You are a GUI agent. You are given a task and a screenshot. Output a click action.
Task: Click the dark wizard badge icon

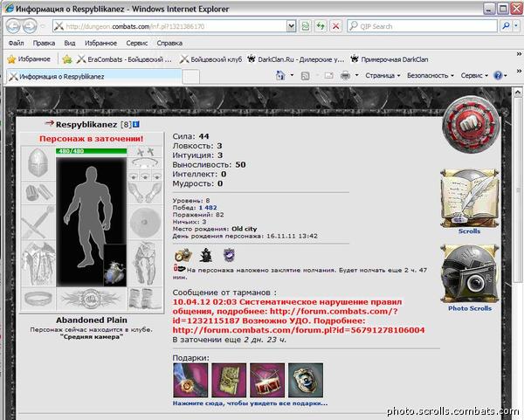pos(206,255)
